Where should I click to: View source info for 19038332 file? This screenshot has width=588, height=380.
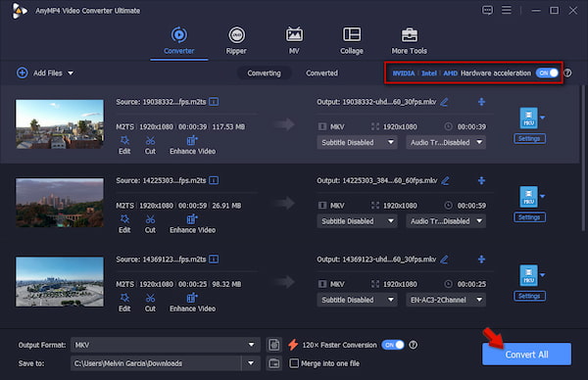point(214,102)
